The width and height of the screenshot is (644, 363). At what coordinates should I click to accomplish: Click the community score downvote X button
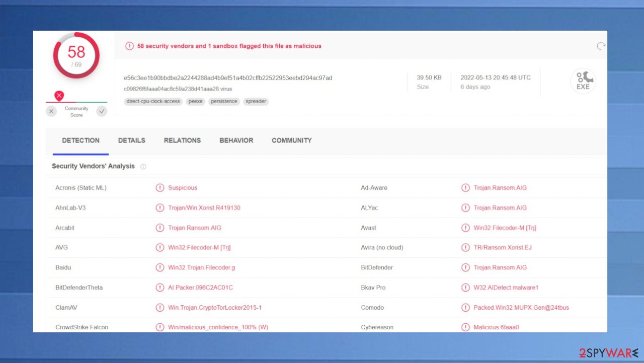[51, 111]
